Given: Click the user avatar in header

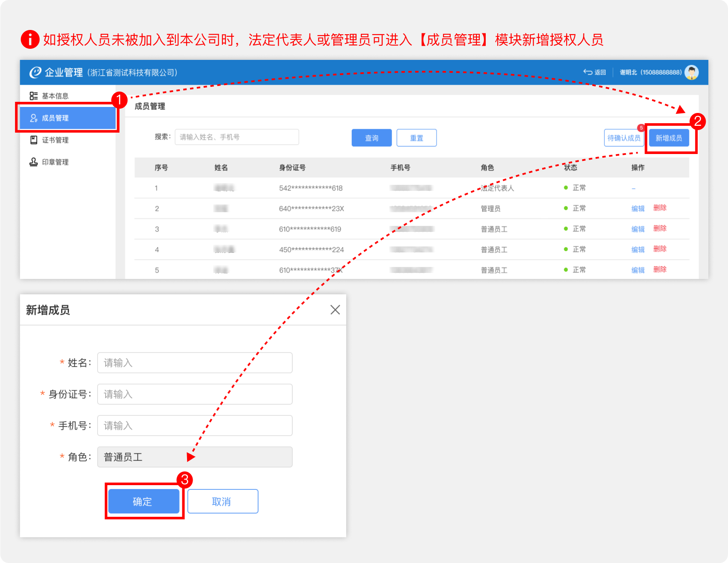Looking at the screenshot, I should (691, 72).
